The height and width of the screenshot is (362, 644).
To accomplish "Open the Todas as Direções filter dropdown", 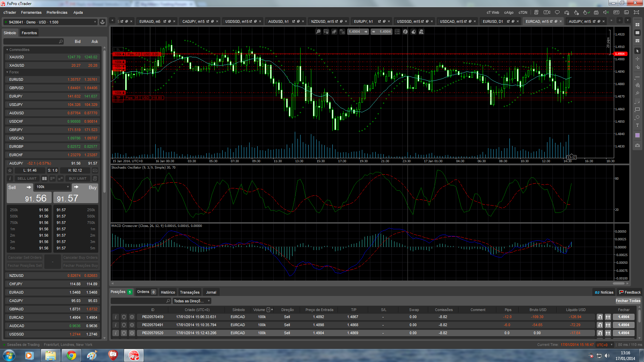I will [x=192, y=301].
